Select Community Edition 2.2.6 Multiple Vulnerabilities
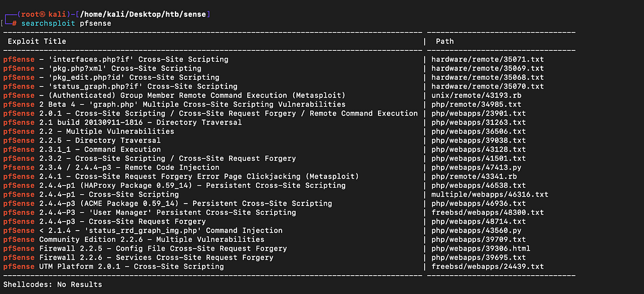 pos(134,240)
